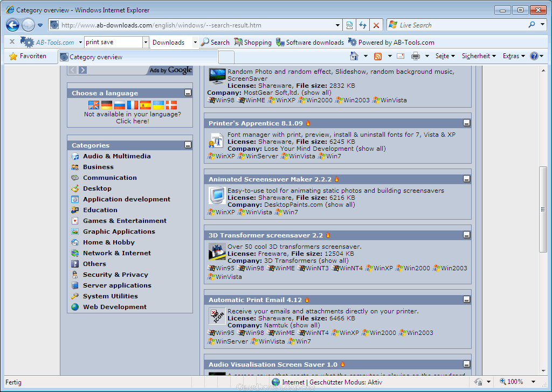Click Powered by AB-Tools.com toolbar item

click(391, 42)
